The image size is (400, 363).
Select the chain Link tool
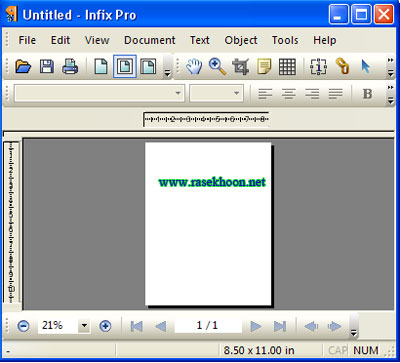342,66
